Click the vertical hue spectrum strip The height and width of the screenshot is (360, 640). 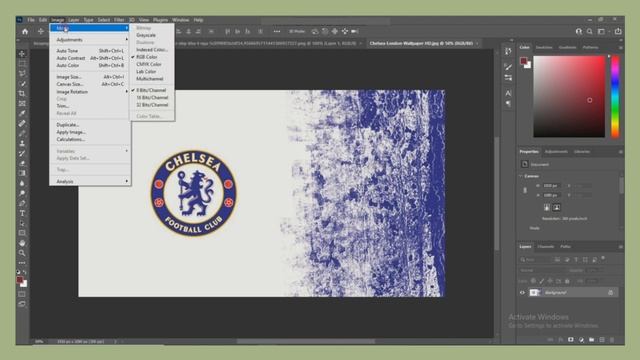(x=615, y=97)
